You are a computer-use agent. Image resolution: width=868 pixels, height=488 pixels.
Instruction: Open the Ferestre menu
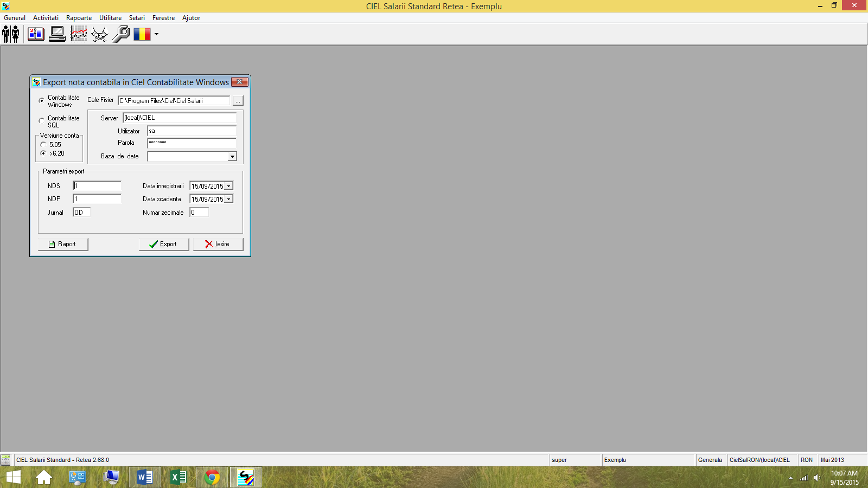coord(163,18)
